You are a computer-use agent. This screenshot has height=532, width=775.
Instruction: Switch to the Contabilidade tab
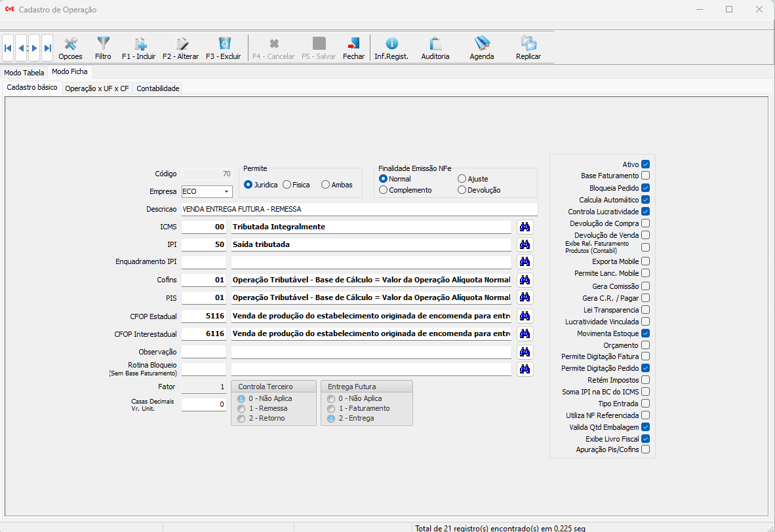157,88
